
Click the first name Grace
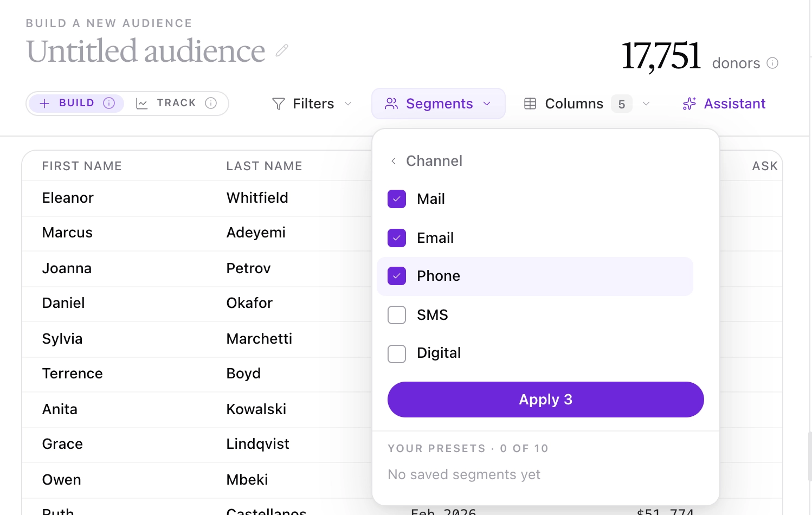click(x=62, y=444)
